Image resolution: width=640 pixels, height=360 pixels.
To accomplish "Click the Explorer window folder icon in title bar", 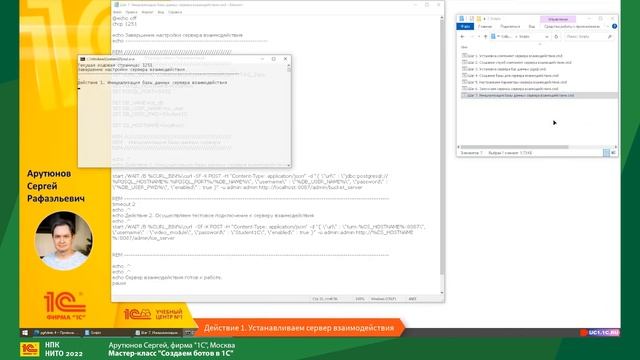I will (462, 19).
